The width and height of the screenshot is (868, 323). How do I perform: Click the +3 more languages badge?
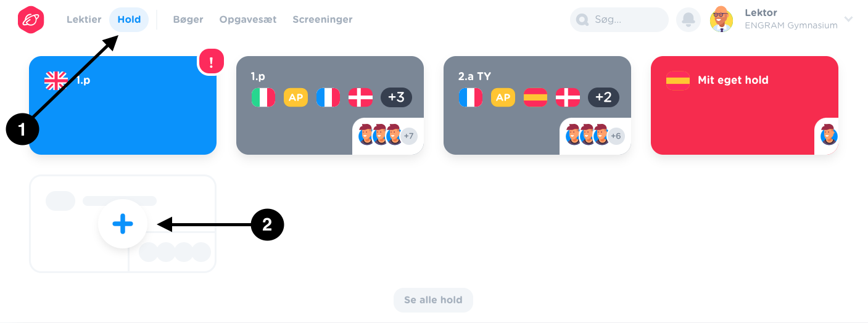[x=396, y=97]
